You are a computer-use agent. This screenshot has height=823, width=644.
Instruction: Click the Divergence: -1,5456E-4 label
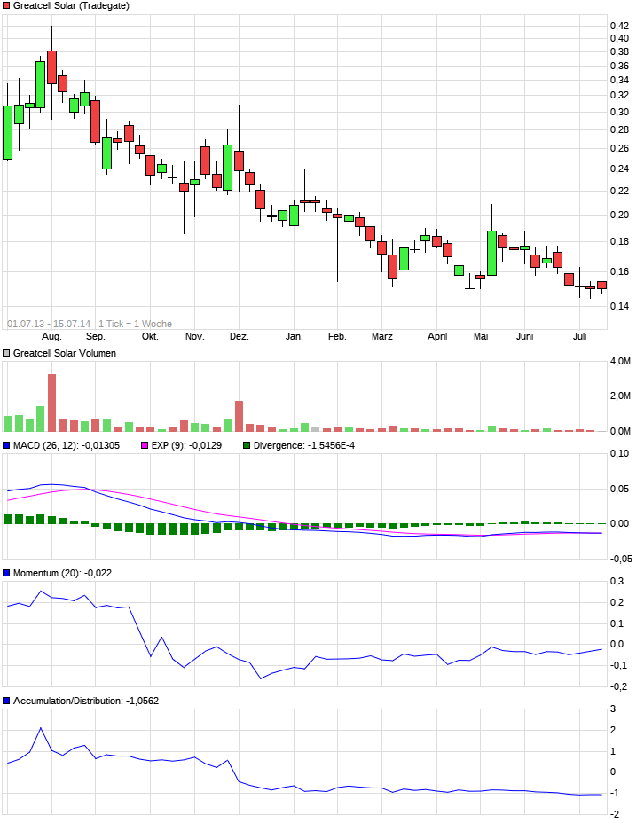[x=304, y=445]
